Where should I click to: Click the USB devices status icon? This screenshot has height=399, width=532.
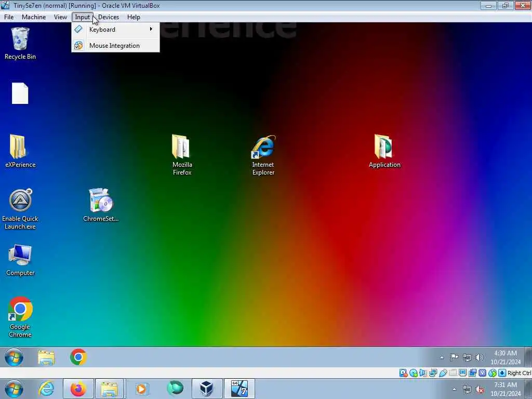point(443,373)
